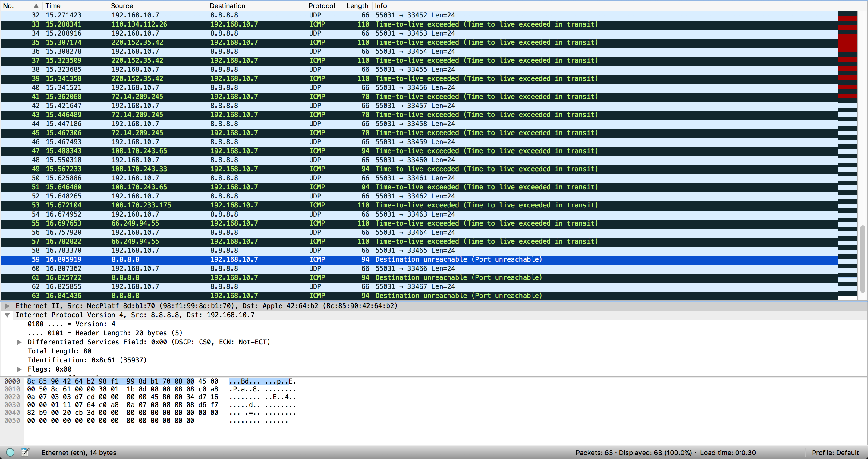Select packet 34 UDP to port 33453
The height and width of the screenshot is (459, 868).
click(419, 33)
